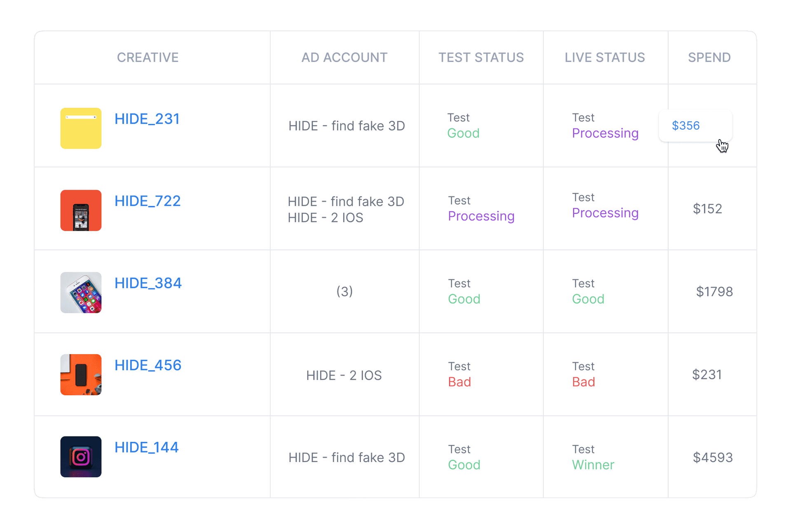Click the Good test status of HIDE_231
Viewport: 791px width, 532px height.
pos(463,133)
